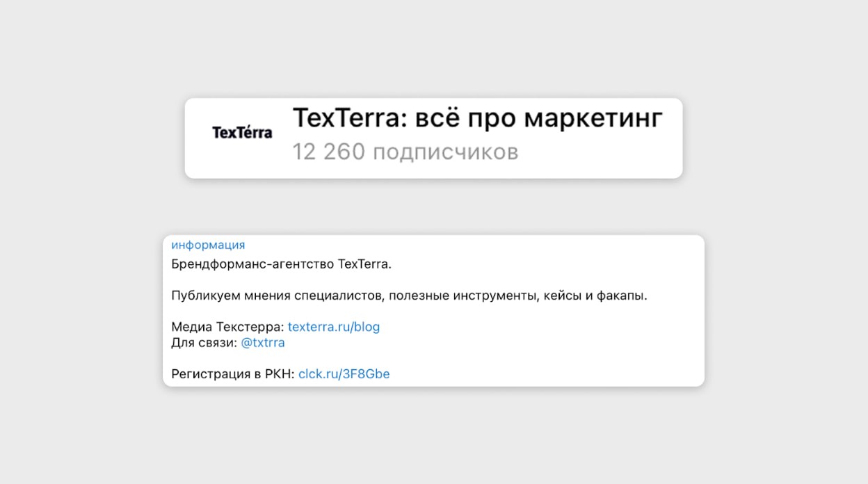Click the blue 'информация' section label
This screenshot has height=484, width=868.
pyautogui.click(x=208, y=245)
